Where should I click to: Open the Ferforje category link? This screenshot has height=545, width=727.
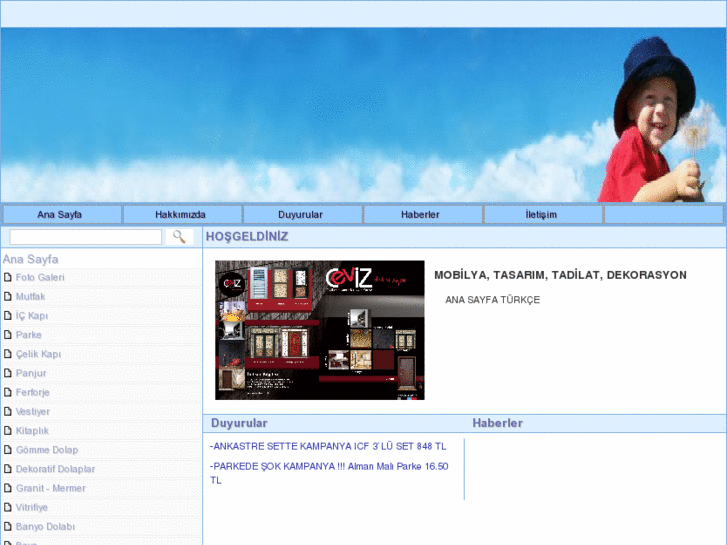[x=32, y=392]
